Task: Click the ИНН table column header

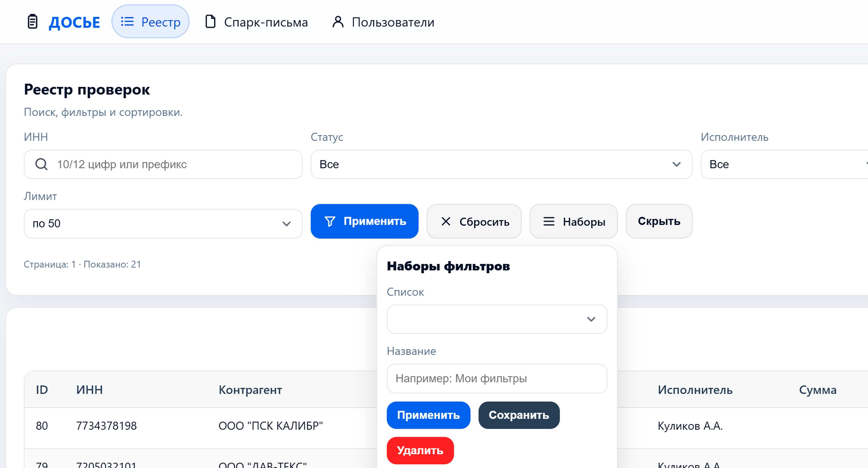Action: click(89, 390)
